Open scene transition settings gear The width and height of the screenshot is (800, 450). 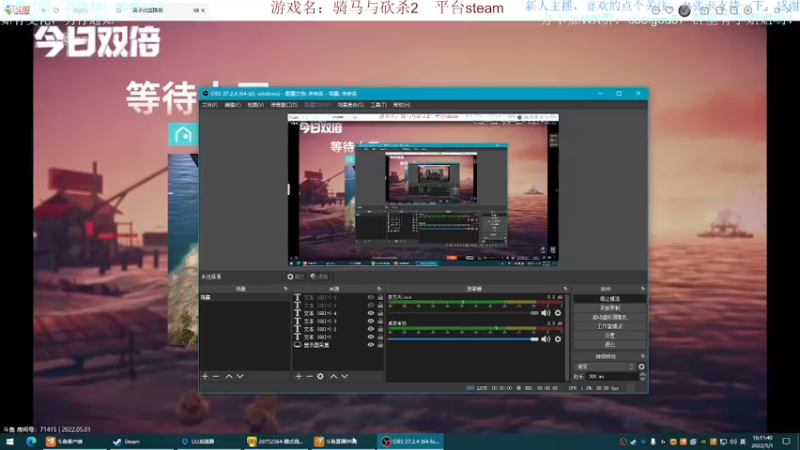coord(641,367)
